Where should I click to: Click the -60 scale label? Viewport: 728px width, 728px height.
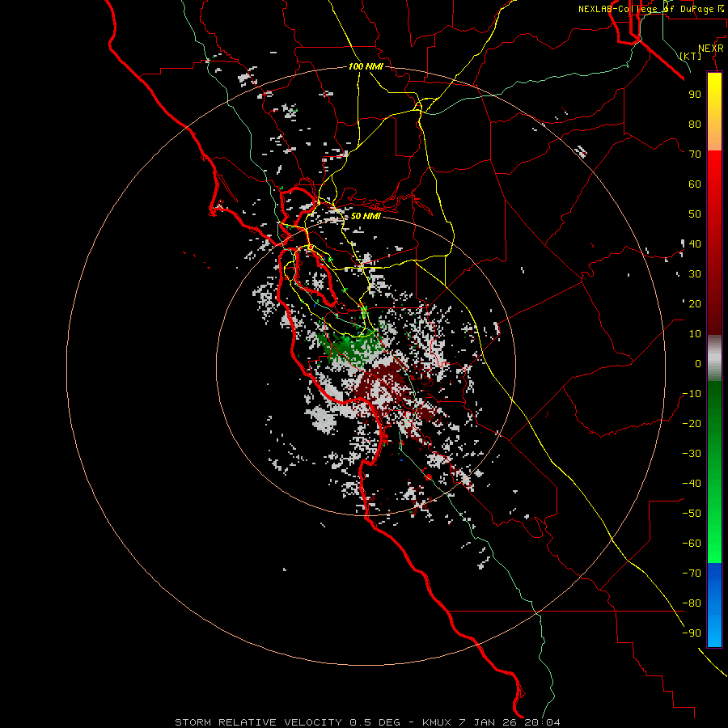point(692,544)
